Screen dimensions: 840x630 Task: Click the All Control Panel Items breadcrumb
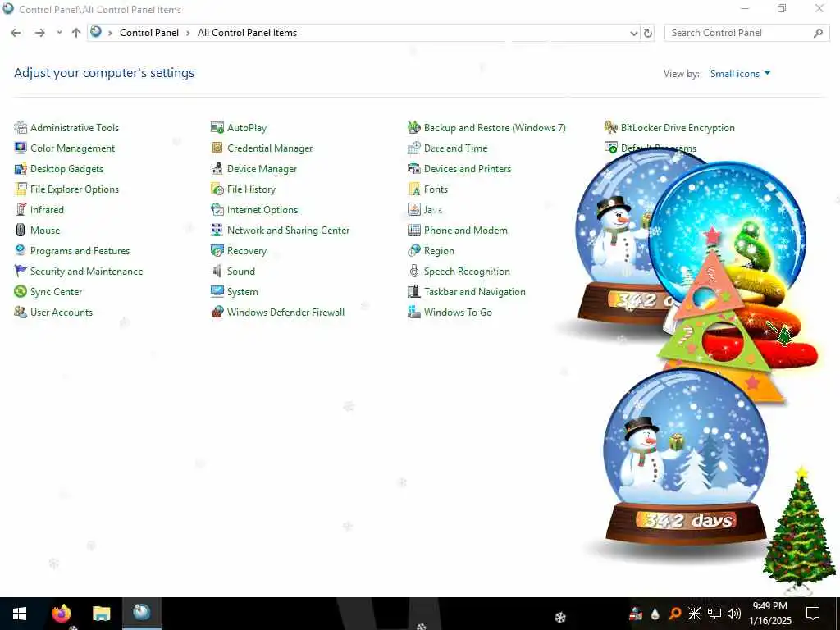(247, 33)
